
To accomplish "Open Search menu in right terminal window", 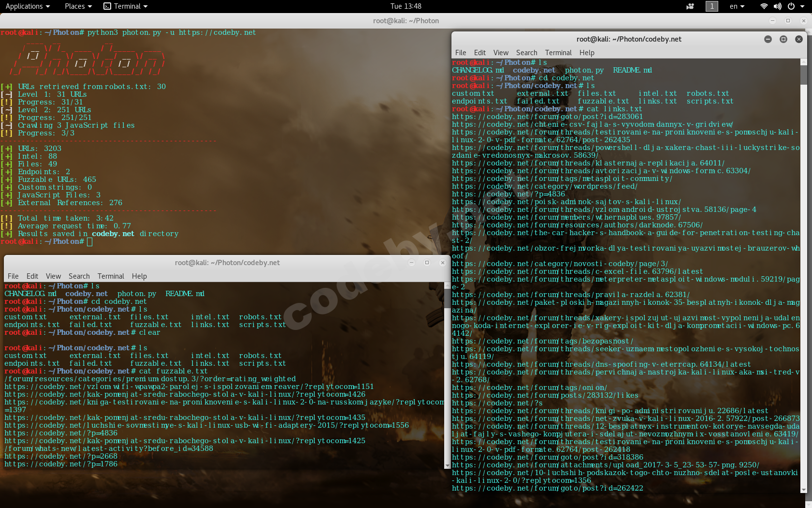I will [x=526, y=53].
